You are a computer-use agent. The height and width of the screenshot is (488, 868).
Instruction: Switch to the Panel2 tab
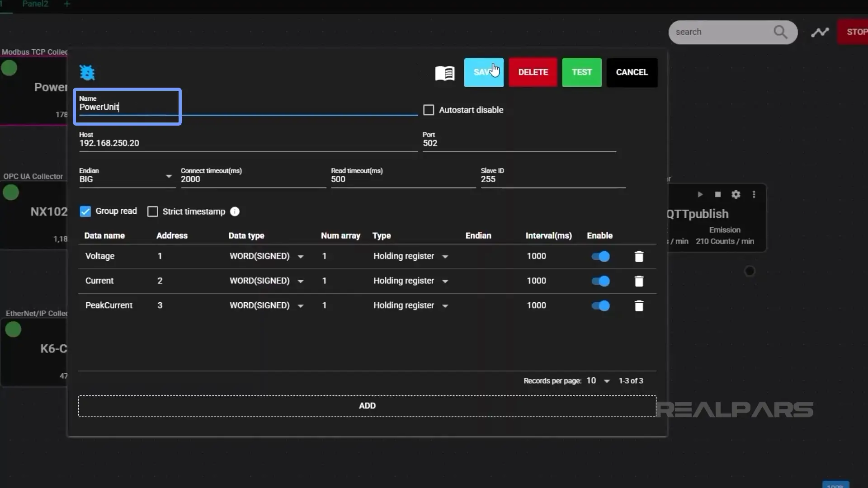(35, 4)
